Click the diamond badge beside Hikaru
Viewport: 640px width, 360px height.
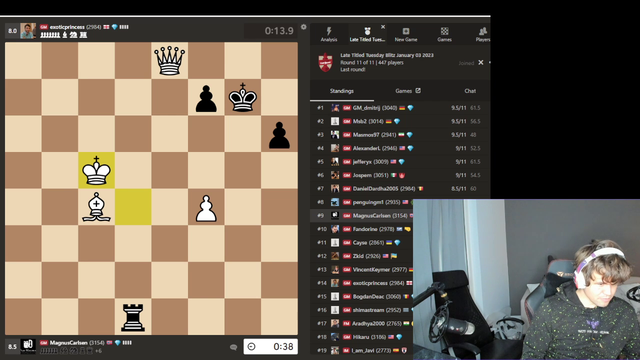[x=399, y=337]
